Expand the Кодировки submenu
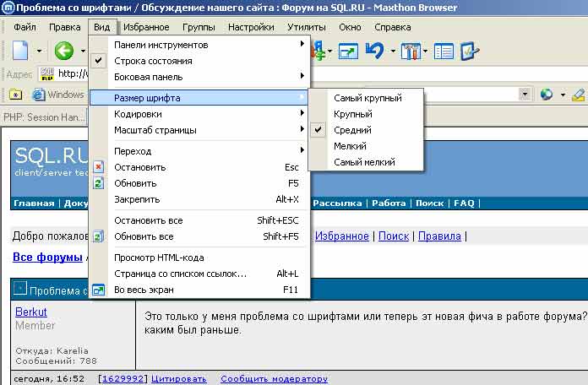The height and width of the screenshot is (385, 588). click(x=138, y=114)
